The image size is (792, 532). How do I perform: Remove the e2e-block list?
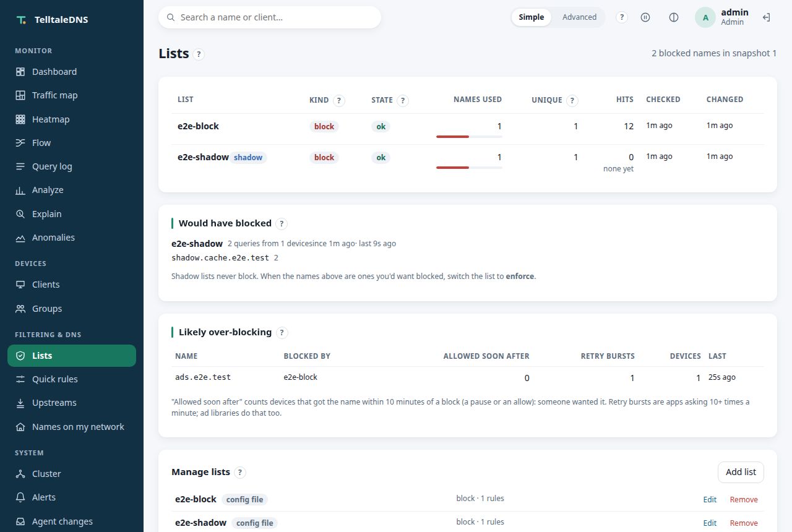[744, 500]
